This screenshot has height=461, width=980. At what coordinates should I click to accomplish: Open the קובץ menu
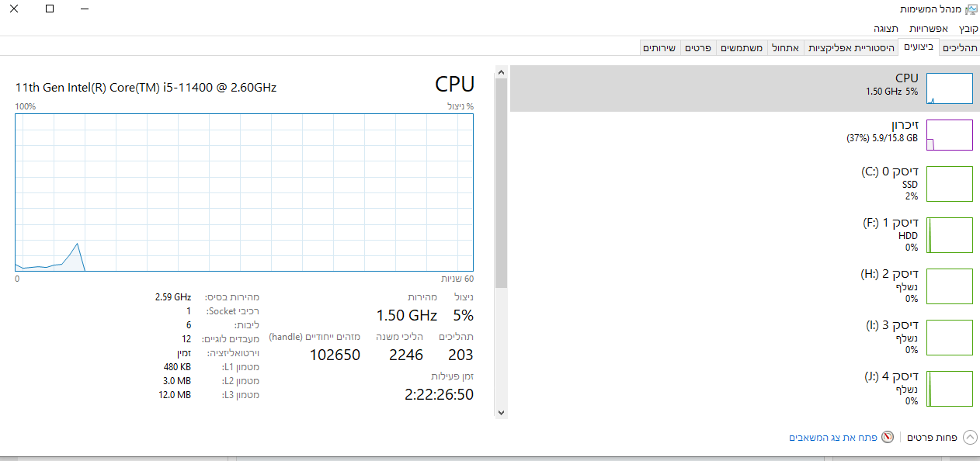[968, 28]
